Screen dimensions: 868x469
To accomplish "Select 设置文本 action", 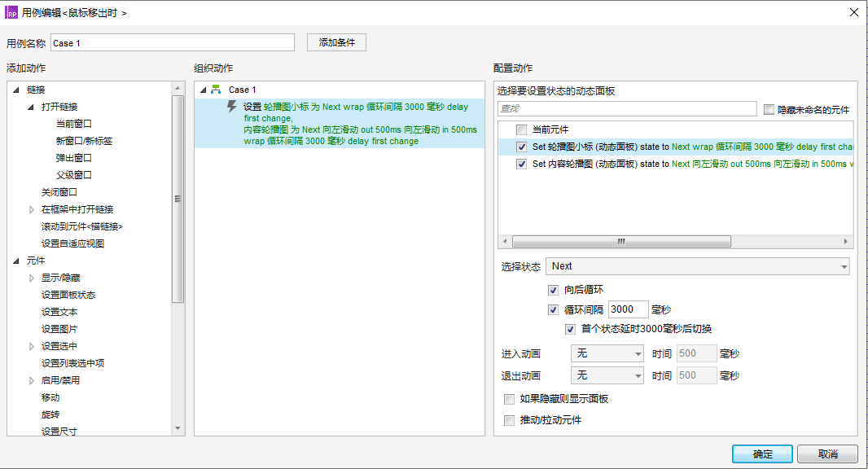I will (x=59, y=313).
